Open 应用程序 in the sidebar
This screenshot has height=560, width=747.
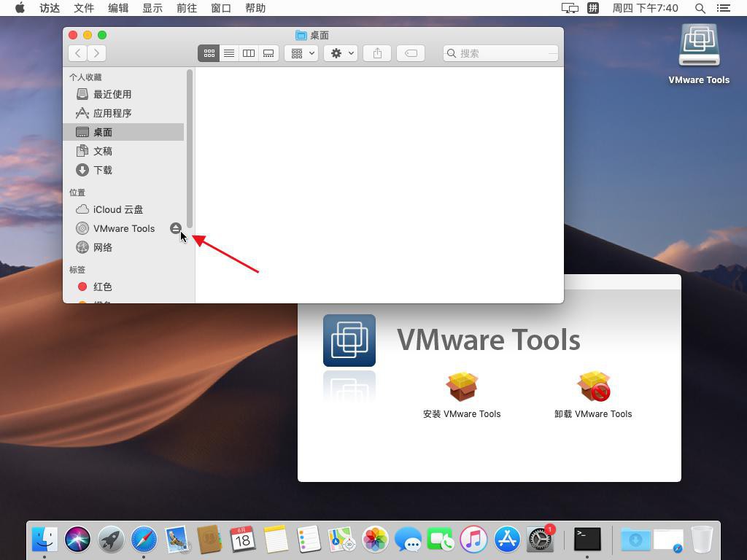(123, 113)
